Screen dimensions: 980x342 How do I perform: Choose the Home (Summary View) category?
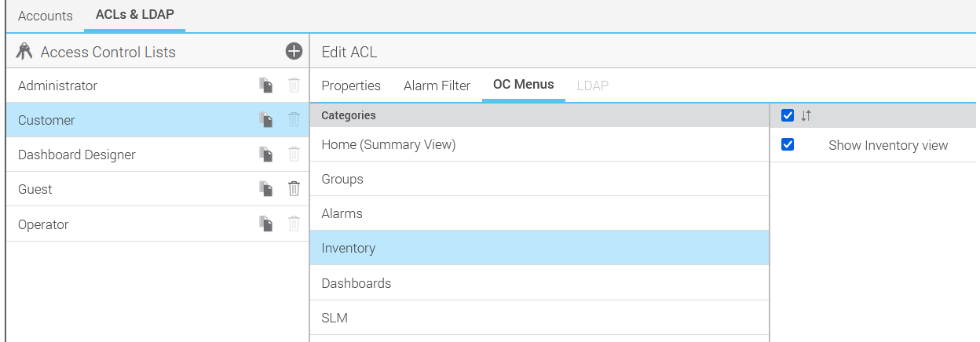pyautogui.click(x=389, y=144)
